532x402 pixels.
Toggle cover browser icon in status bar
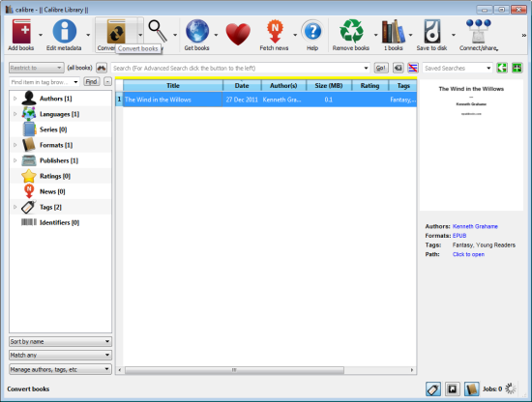pos(453,389)
